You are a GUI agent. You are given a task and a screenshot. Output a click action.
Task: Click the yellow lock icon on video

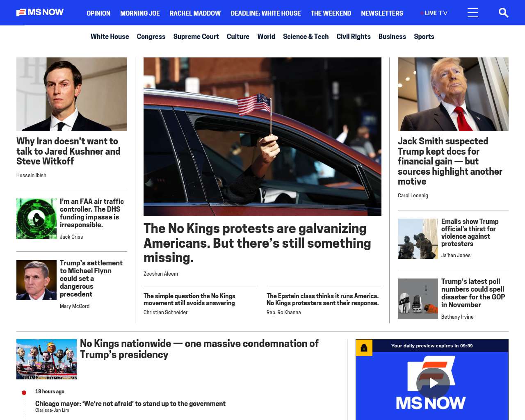[x=364, y=348]
